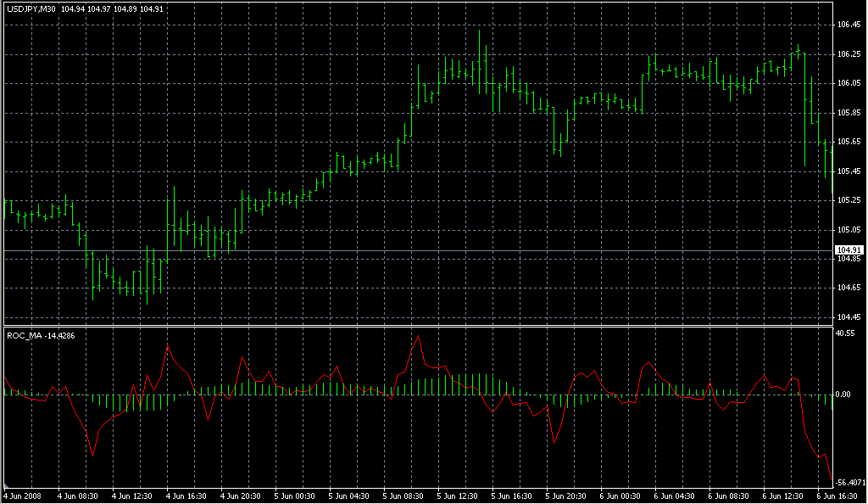The height and width of the screenshot is (504, 868).
Task: Click the 40.55 indicator scale maximum
Action: coord(846,333)
